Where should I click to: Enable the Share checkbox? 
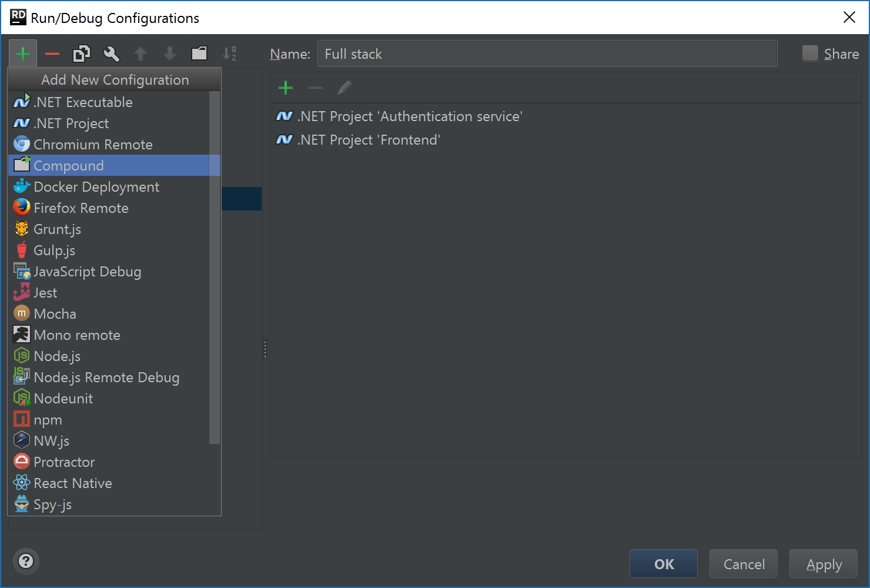point(810,54)
